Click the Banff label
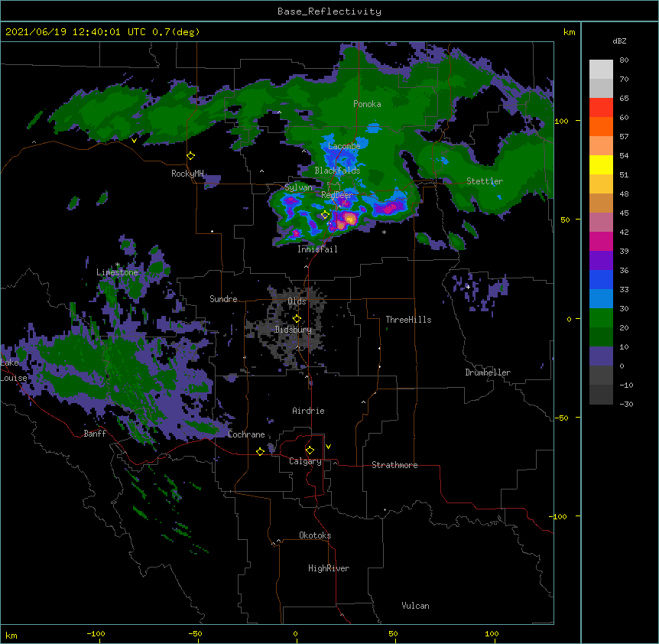The width and height of the screenshot is (659, 644). [95, 434]
